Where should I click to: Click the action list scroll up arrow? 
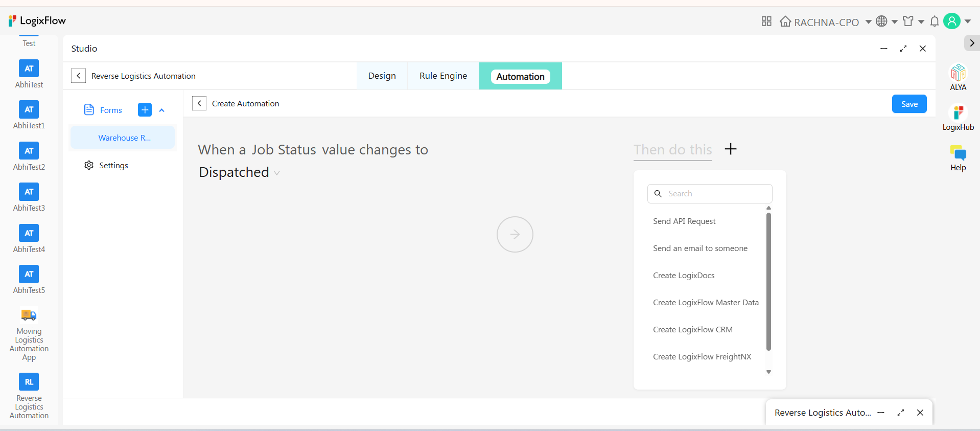click(768, 208)
